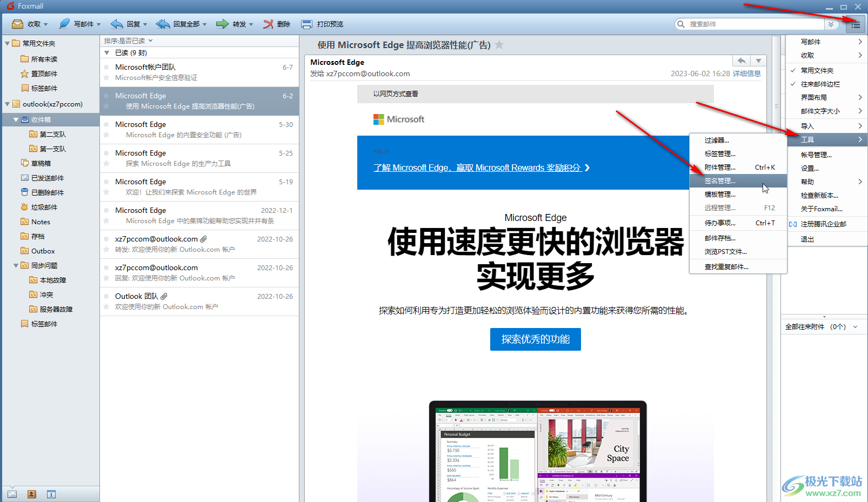
Task: Click the 打印预览 print preview icon
Action: [x=306, y=24]
